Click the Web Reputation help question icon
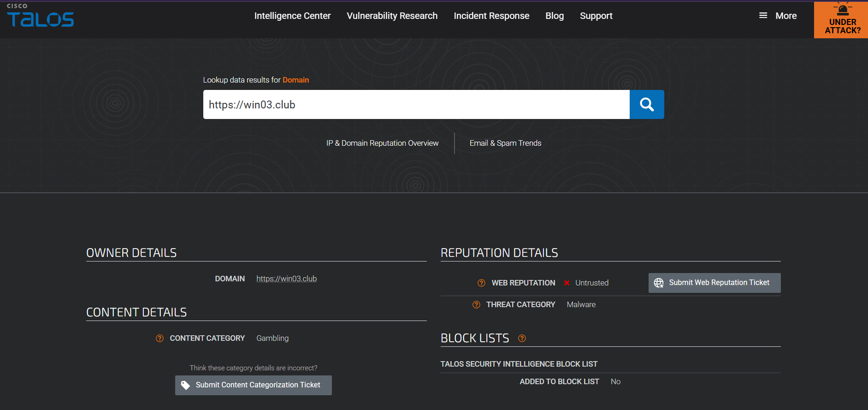This screenshot has width=868, height=410. [481, 283]
